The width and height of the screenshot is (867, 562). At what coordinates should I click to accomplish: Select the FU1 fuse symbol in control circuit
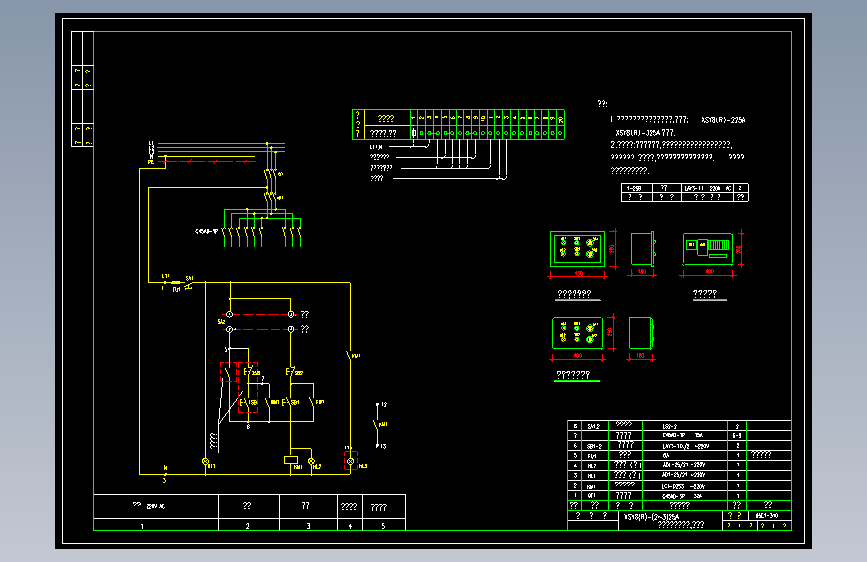click(176, 283)
